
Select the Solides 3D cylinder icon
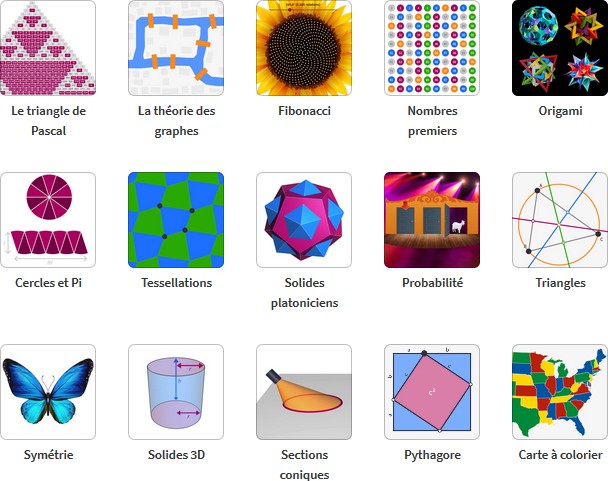coord(176,392)
